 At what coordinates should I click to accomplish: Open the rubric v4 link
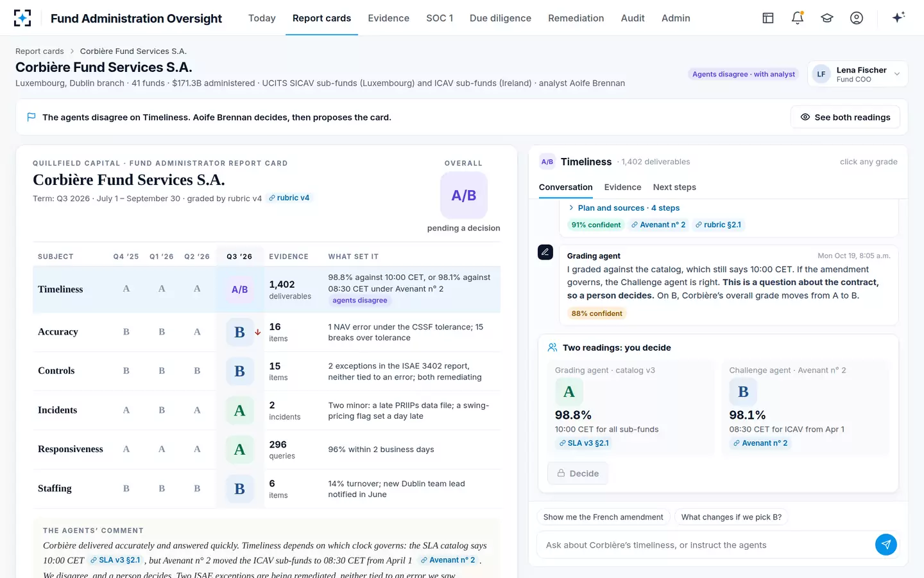click(289, 198)
